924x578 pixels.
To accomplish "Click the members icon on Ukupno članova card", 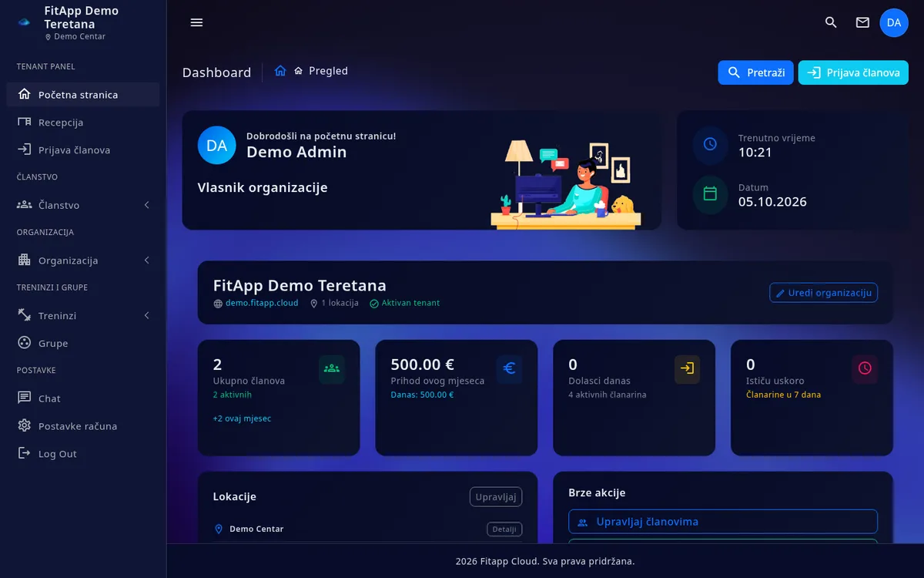I will (332, 368).
